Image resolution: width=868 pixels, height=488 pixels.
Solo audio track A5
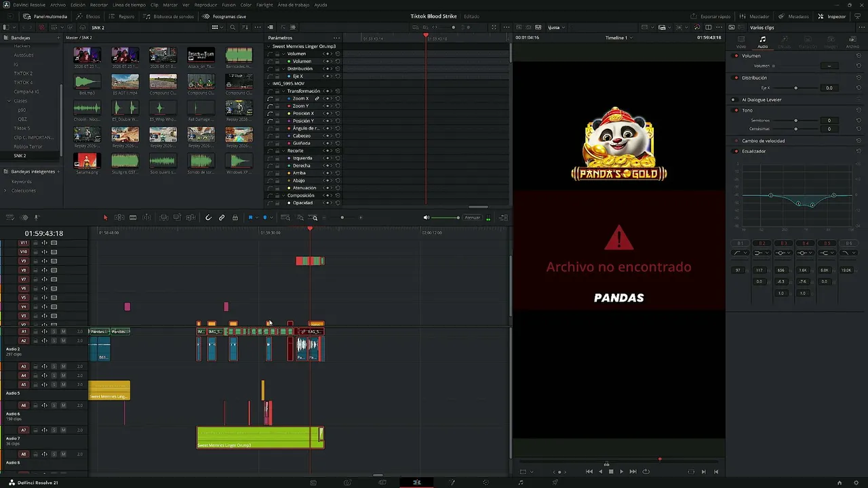(54, 384)
